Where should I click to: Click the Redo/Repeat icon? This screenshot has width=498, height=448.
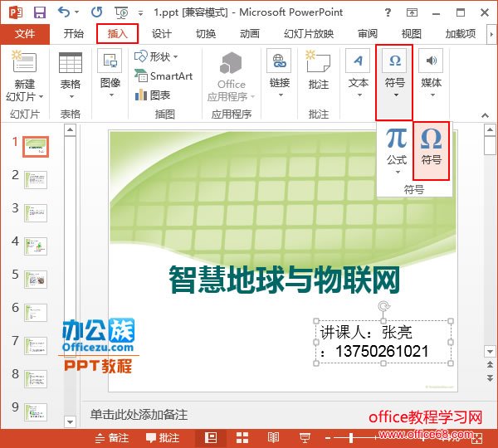click(96, 12)
